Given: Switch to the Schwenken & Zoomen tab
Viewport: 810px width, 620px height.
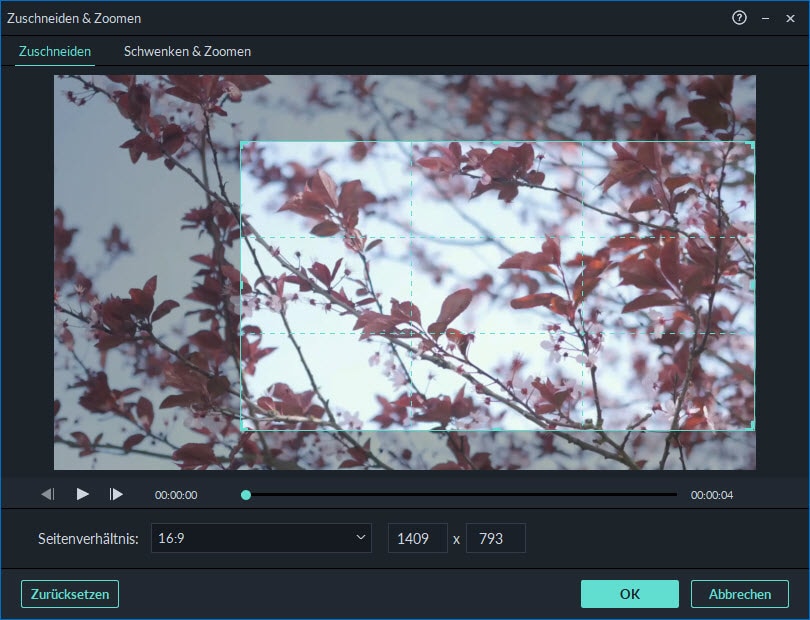Looking at the screenshot, I should pyautogui.click(x=188, y=51).
